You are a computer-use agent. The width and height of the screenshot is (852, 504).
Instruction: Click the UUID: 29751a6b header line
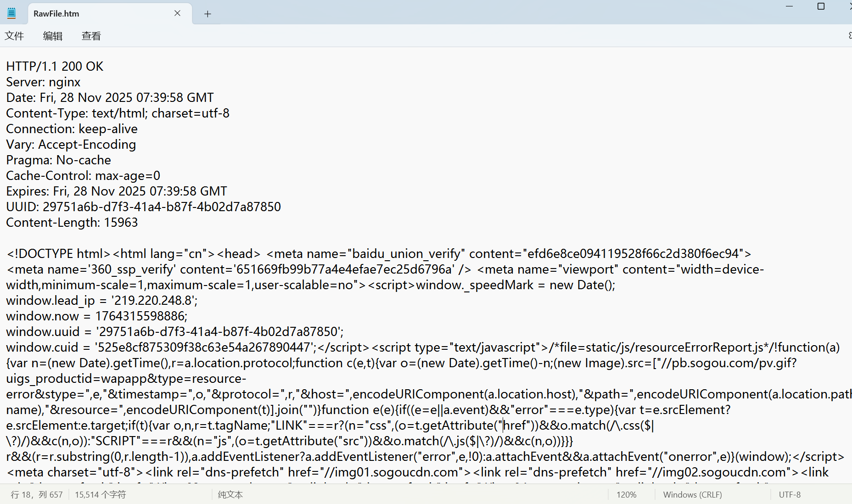coord(143,207)
